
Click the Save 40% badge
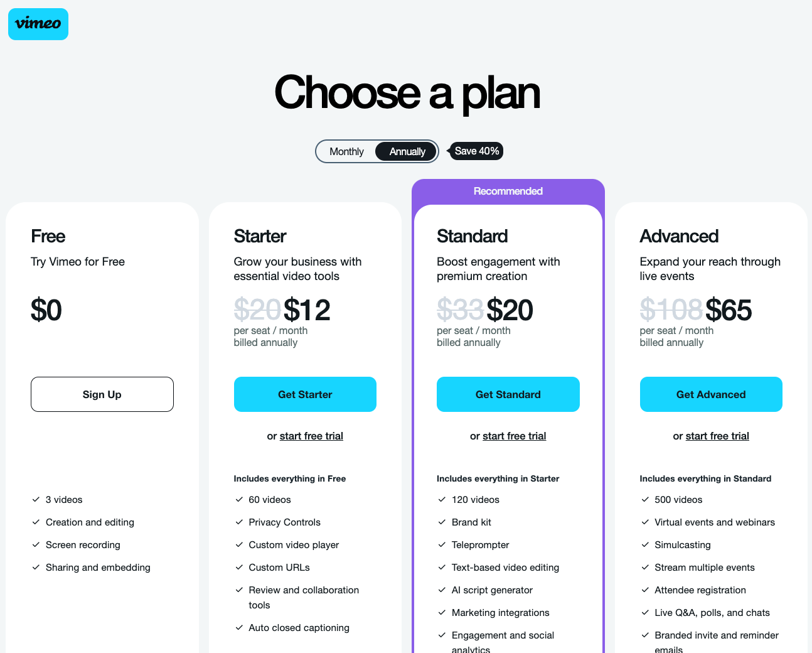coord(477,151)
